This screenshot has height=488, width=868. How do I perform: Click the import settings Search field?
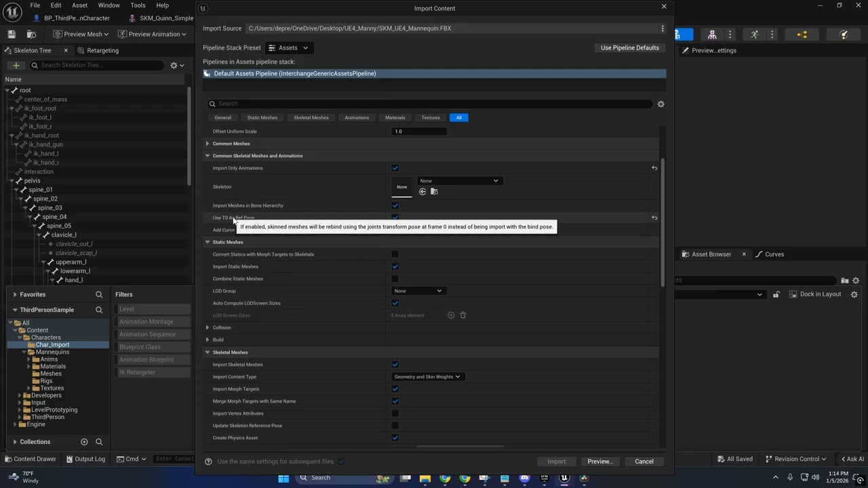tap(429, 104)
